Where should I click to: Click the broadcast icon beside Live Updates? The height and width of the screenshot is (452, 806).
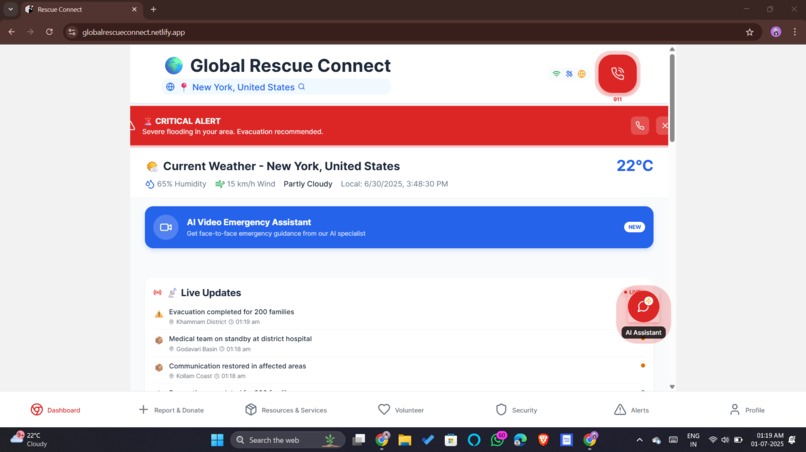pyautogui.click(x=157, y=293)
